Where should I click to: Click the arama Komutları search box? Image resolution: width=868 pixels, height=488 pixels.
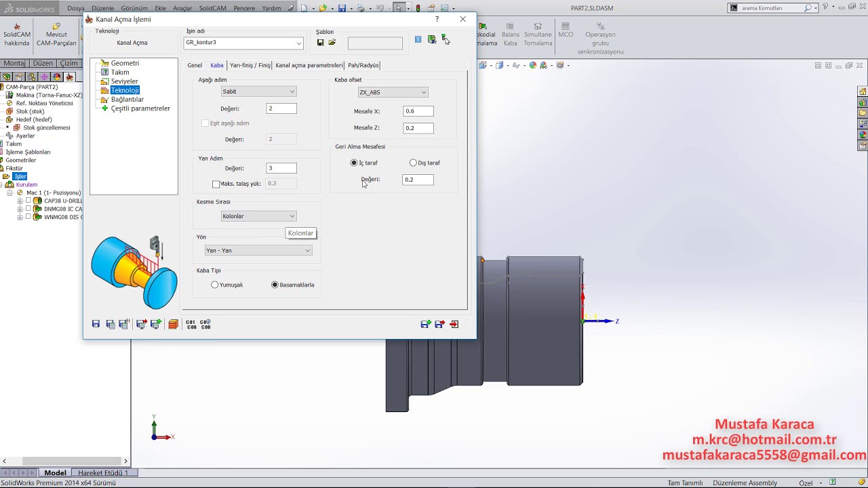[773, 8]
